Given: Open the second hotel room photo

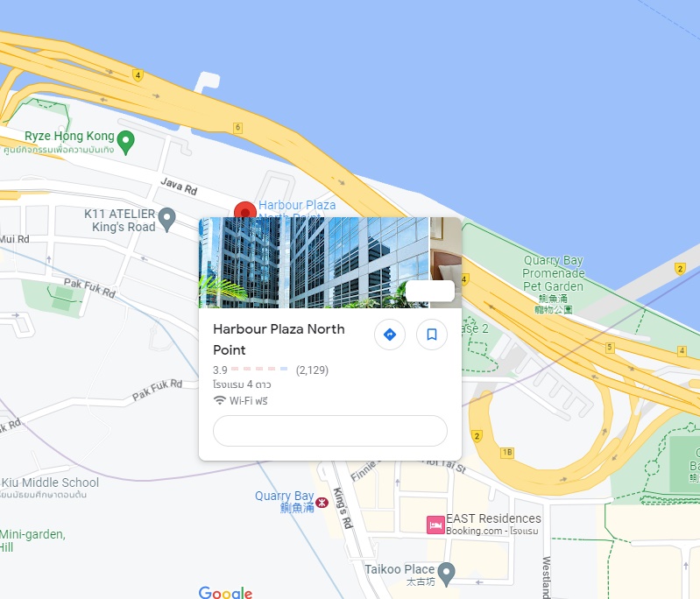Looking at the screenshot, I should coord(446,263).
